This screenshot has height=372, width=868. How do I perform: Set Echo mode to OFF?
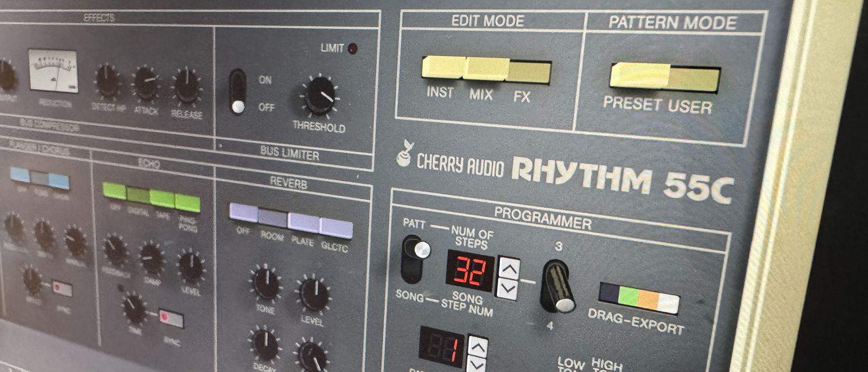tap(115, 191)
